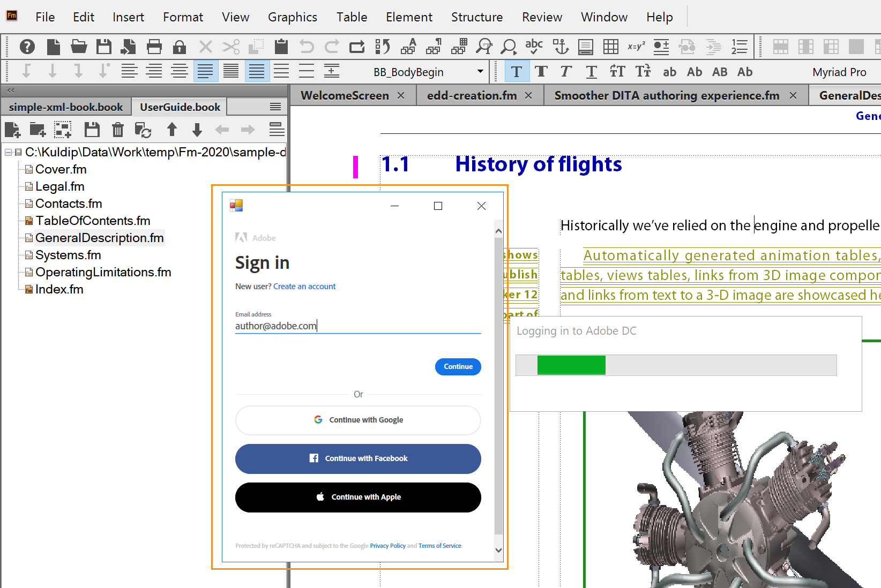Insert an anchored frame via the anchor icon
Image resolution: width=881 pixels, height=588 pixels.
point(561,47)
